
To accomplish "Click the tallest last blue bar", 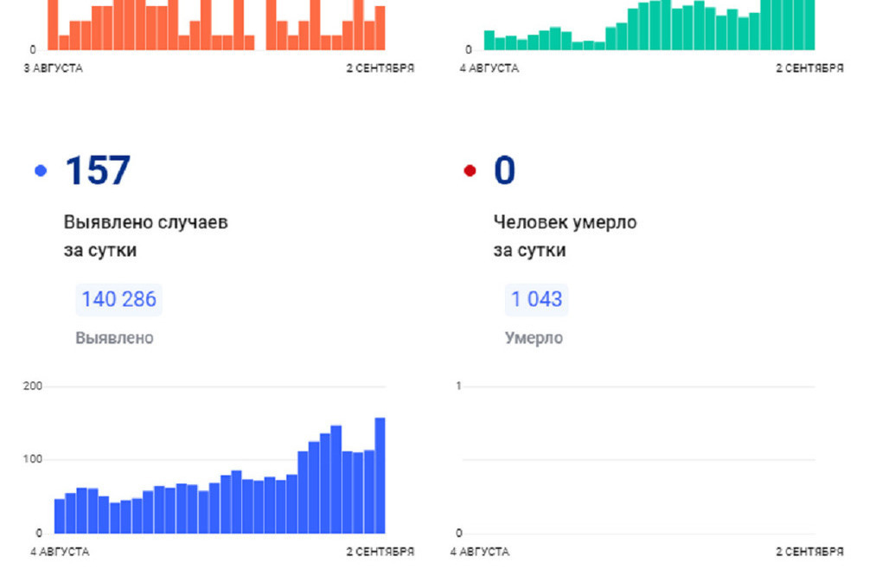I will click(380, 476).
